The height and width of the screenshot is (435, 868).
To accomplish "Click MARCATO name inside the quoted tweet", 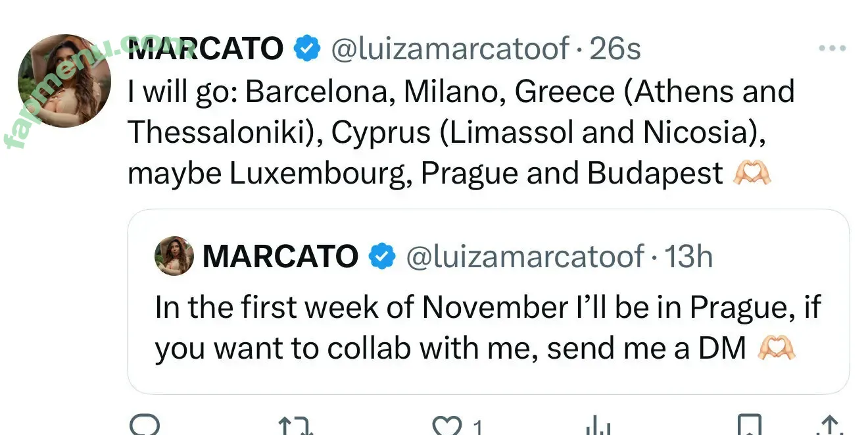I will pos(280,256).
